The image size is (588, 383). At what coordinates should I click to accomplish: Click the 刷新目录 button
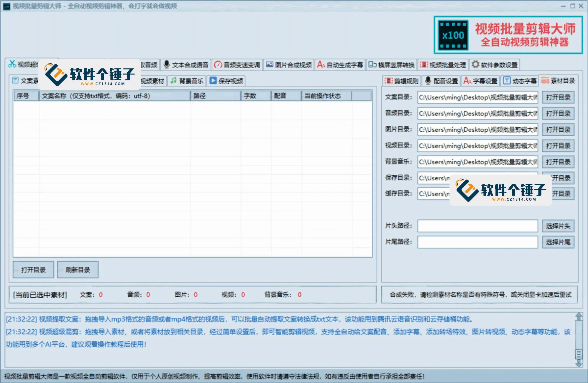78,270
